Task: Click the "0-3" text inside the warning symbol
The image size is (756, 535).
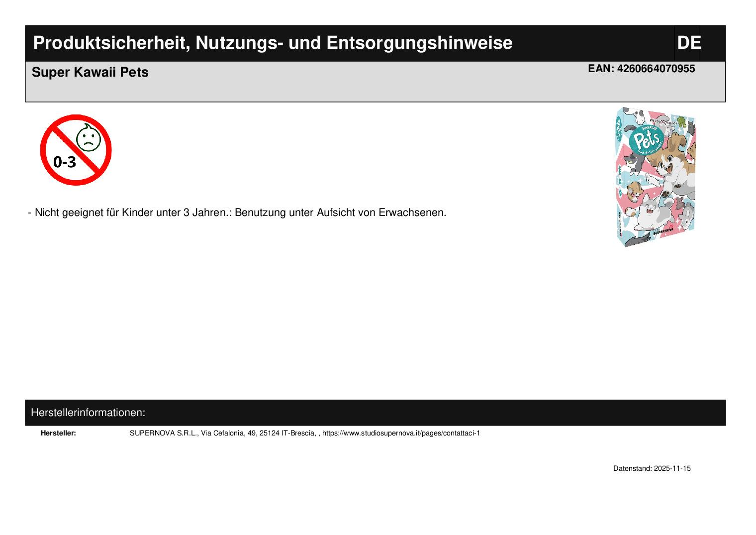Action: coord(65,162)
